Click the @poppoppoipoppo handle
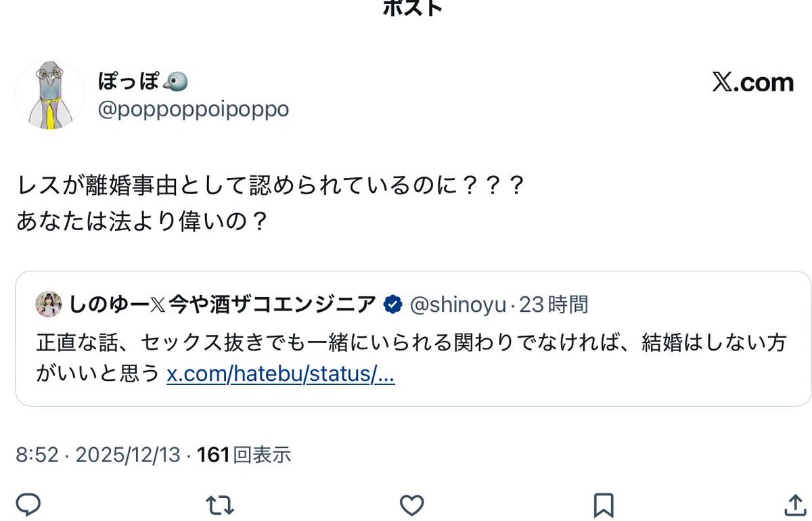Viewport: 812px width, 521px height. [x=194, y=110]
